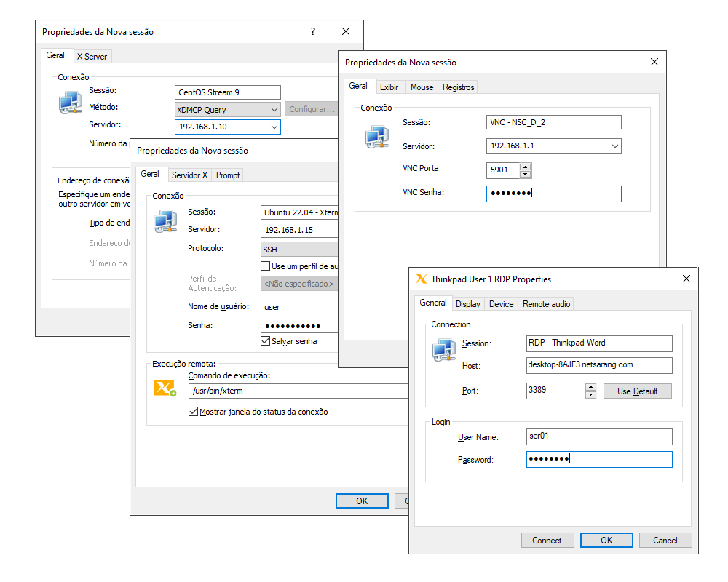
Task: Click Servidor field with 192.168.1.15
Action: point(299,230)
